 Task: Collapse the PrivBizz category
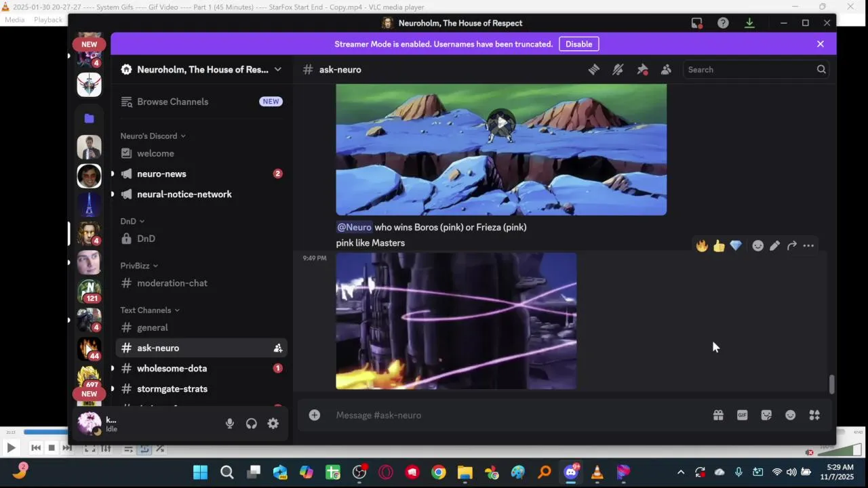pyautogui.click(x=139, y=266)
